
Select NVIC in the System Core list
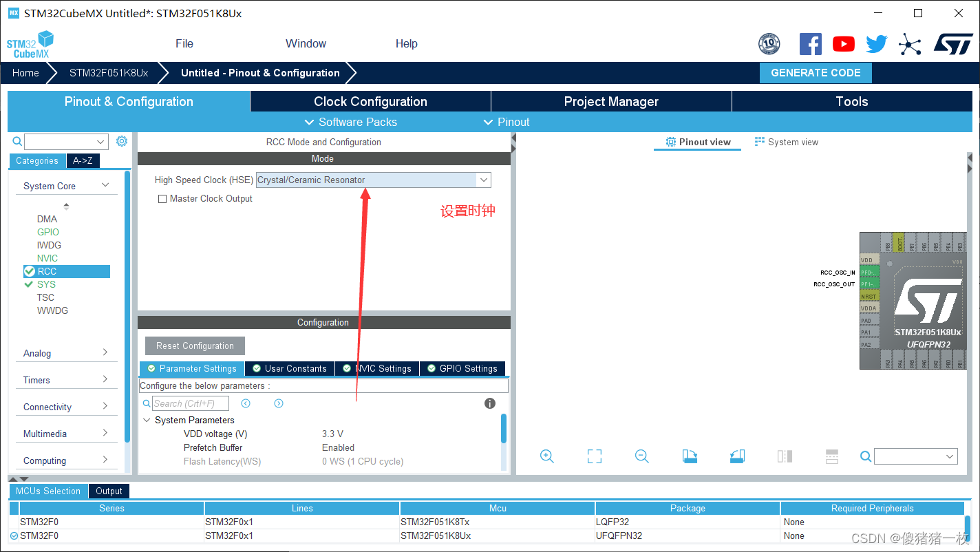coord(47,258)
